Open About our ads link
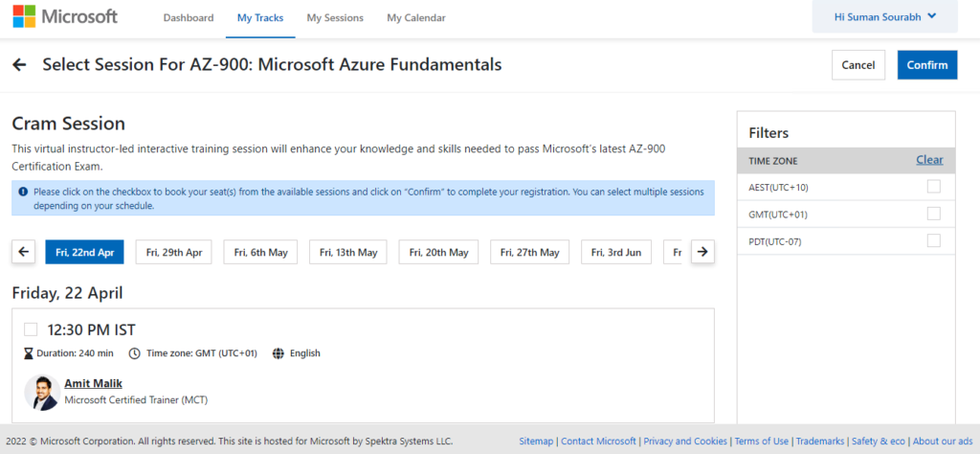The image size is (980, 454). tap(943, 441)
